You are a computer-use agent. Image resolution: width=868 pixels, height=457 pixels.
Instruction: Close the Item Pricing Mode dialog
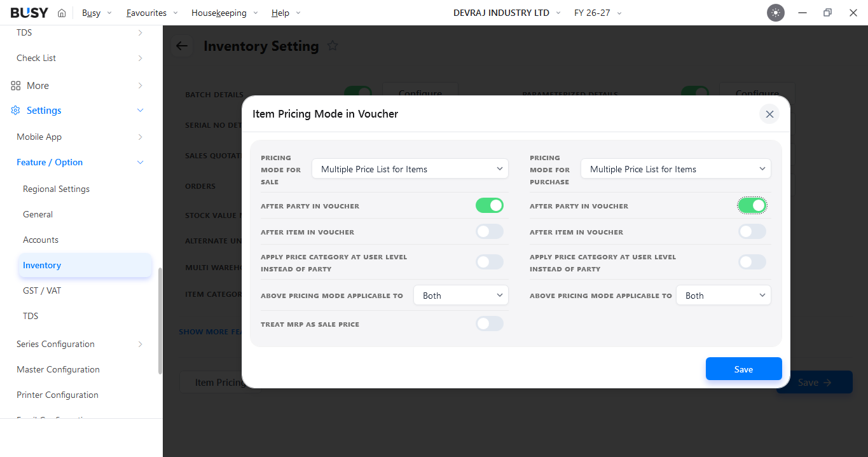click(769, 114)
